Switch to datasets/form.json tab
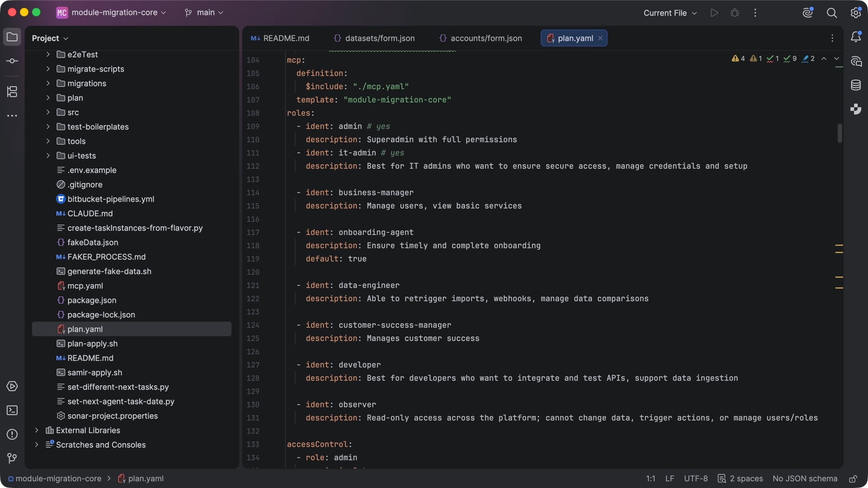Image resolution: width=868 pixels, height=488 pixels. coord(374,38)
